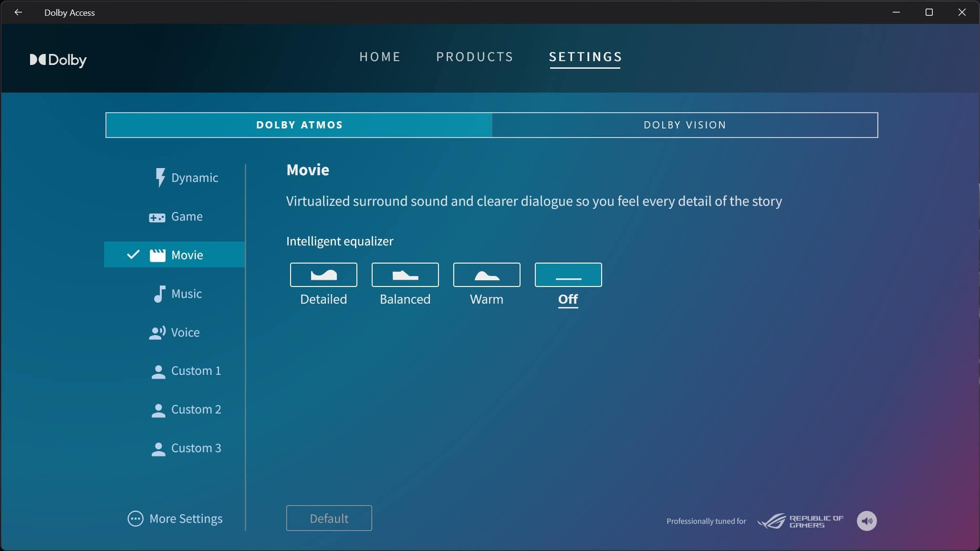Viewport: 980px width, 551px height.
Task: Click the Balanced label text
Action: (405, 299)
